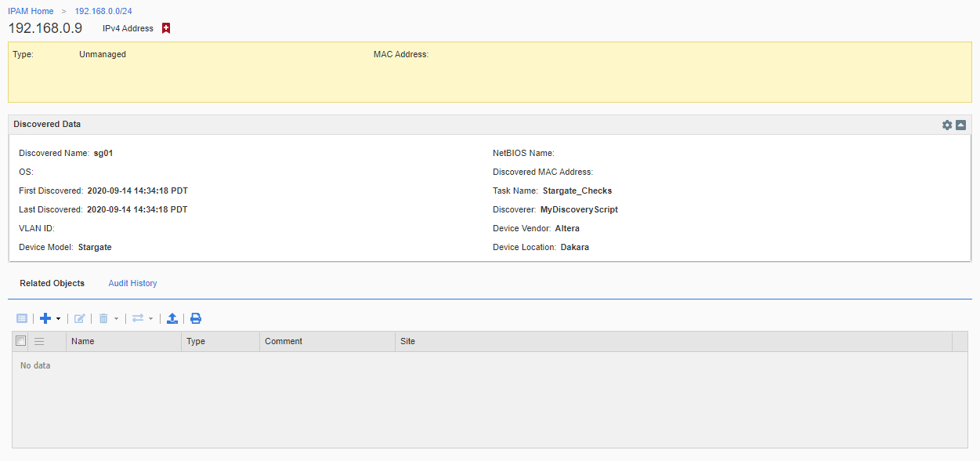
Task: Open Discovered Data settings gear
Action: (x=947, y=125)
